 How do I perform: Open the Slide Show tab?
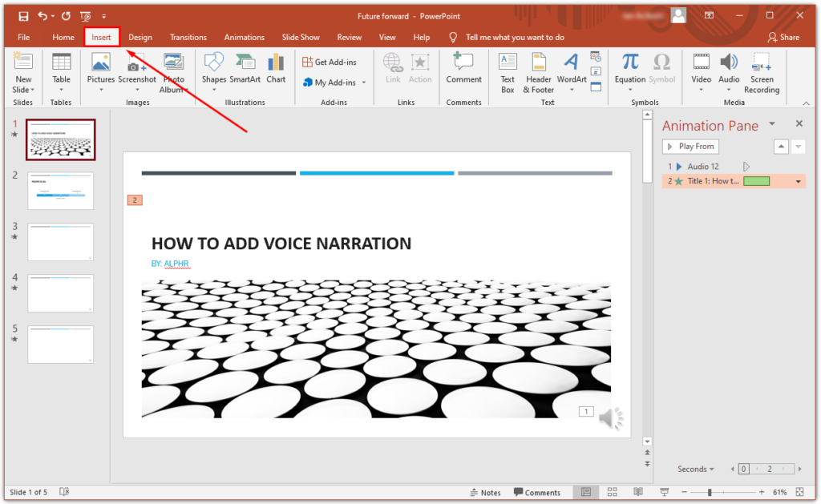pyautogui.click(x=301, y=37)
